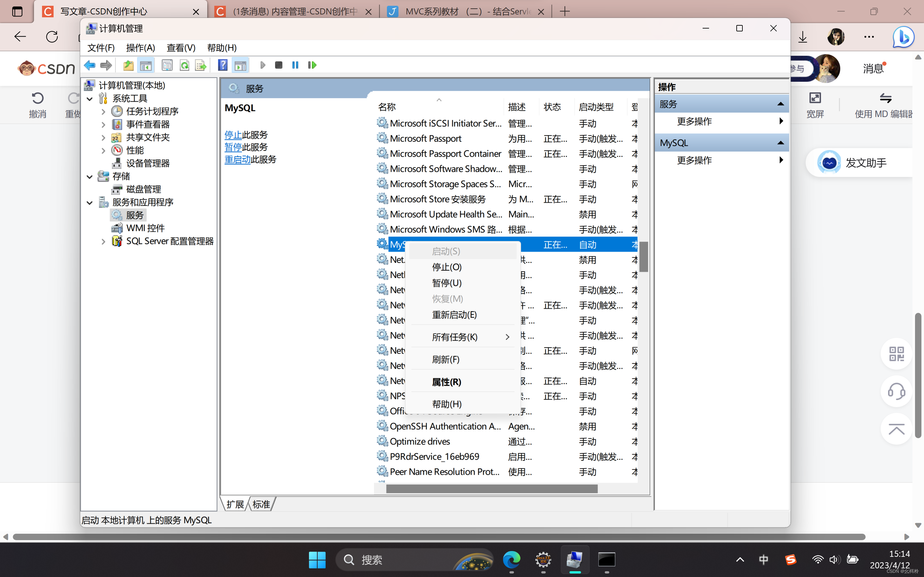The image size is (924, 577).
Task: Collapse the MySQL actions section
Action: click(x=781, y=143)
